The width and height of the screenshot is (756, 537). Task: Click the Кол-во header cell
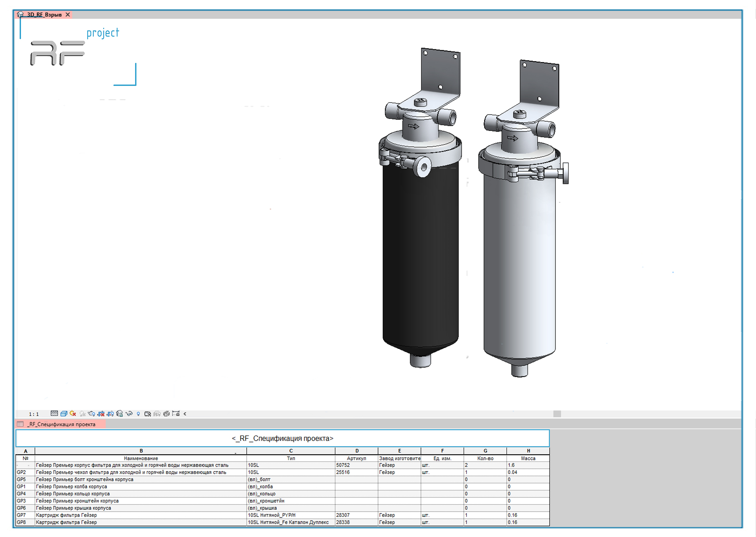coord(485,458)
